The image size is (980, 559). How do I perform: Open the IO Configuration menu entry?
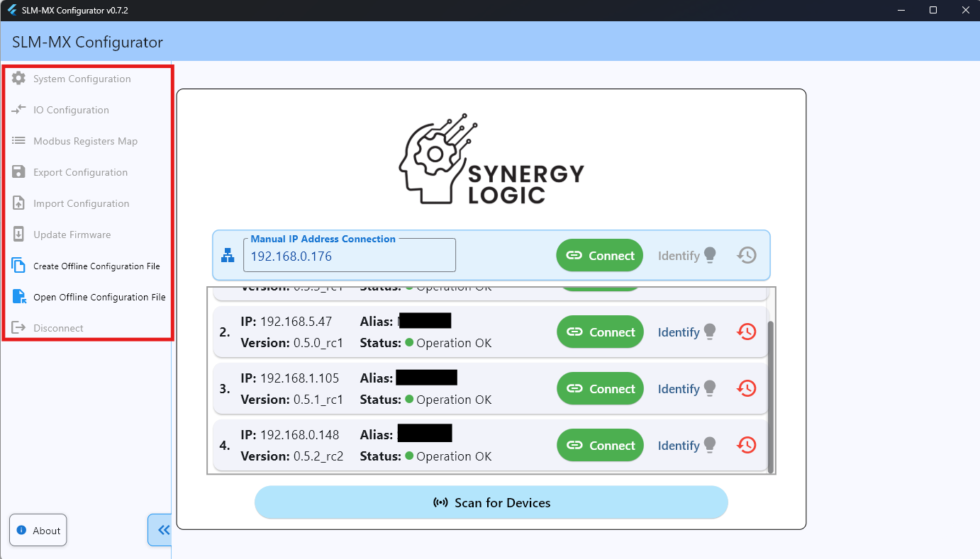(71, 110)
